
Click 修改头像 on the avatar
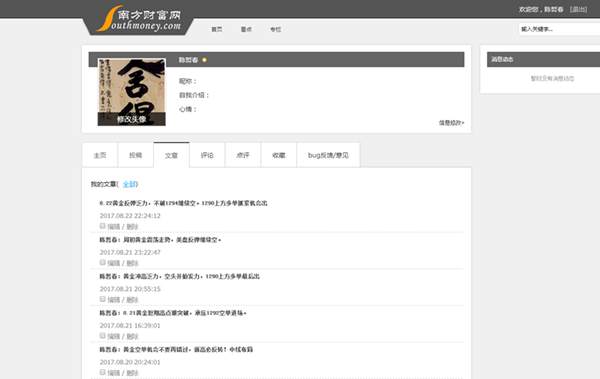[132, 119]
